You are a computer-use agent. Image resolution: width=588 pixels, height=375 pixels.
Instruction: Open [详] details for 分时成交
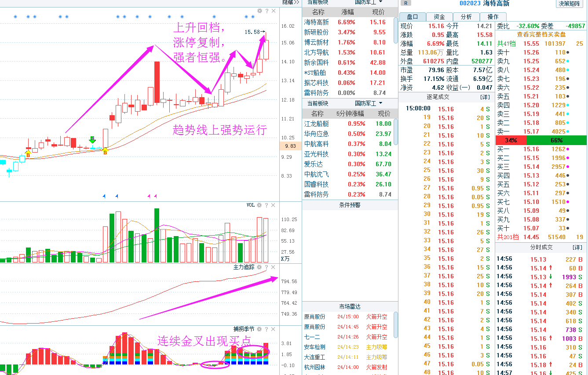577,248
